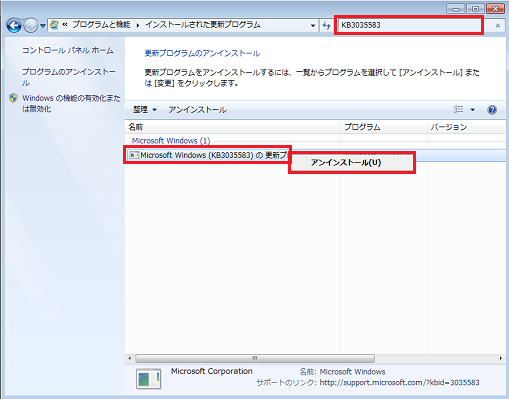Click the scrollbar left arrow

coord(130,358)
